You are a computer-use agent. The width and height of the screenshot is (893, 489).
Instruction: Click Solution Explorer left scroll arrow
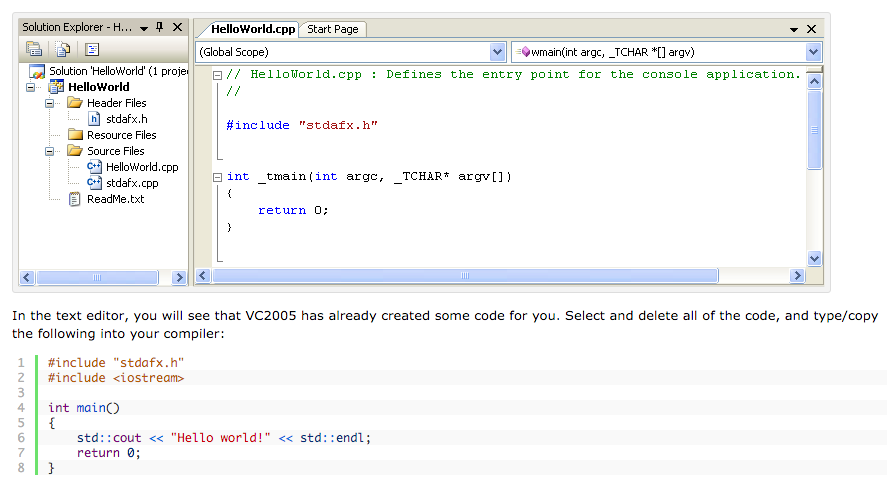pyautogui.click(x=27, y=277)
